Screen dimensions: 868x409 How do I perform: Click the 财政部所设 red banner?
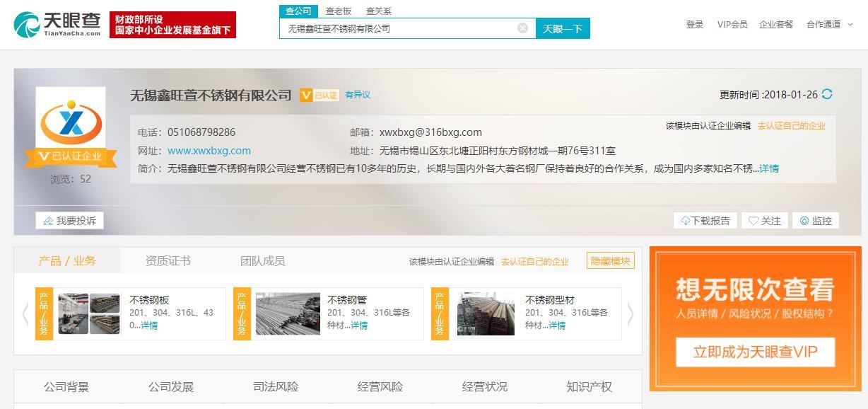172,25
